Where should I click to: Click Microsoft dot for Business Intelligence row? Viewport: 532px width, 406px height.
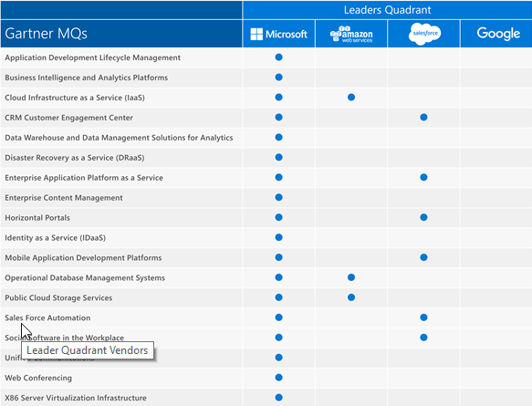(x=279, y=78)
